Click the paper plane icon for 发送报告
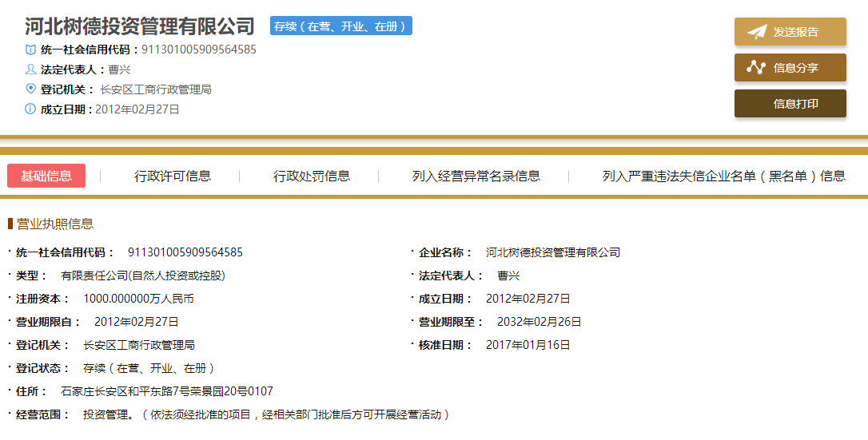This screenshot has height=440, width=868. click(756, 32)
